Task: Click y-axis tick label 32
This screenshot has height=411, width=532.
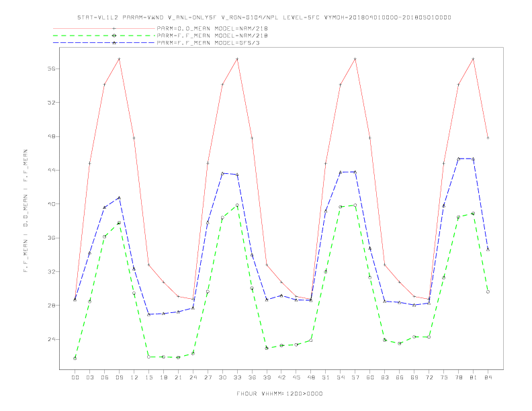Action: (x=51, y=271)
